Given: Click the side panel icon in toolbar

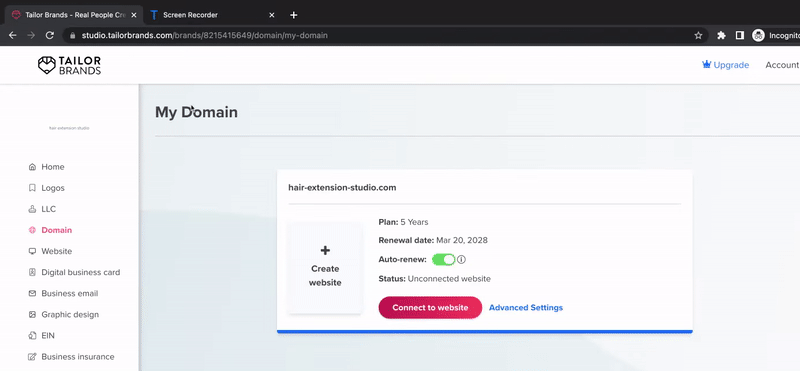Looking at the screenshot, I should click(740, 35).
